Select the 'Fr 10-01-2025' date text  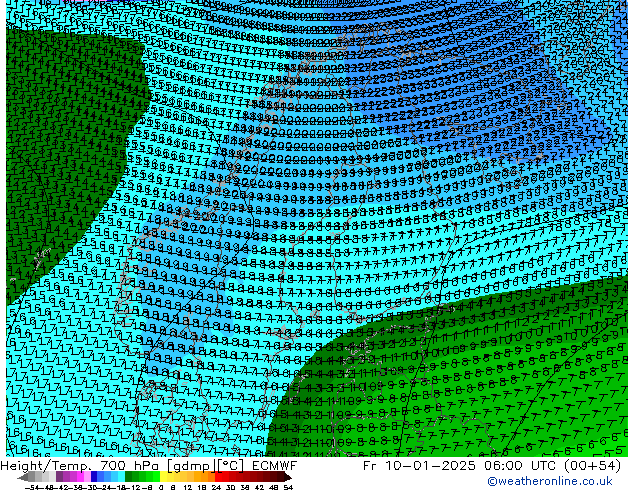tap(419, 466)
